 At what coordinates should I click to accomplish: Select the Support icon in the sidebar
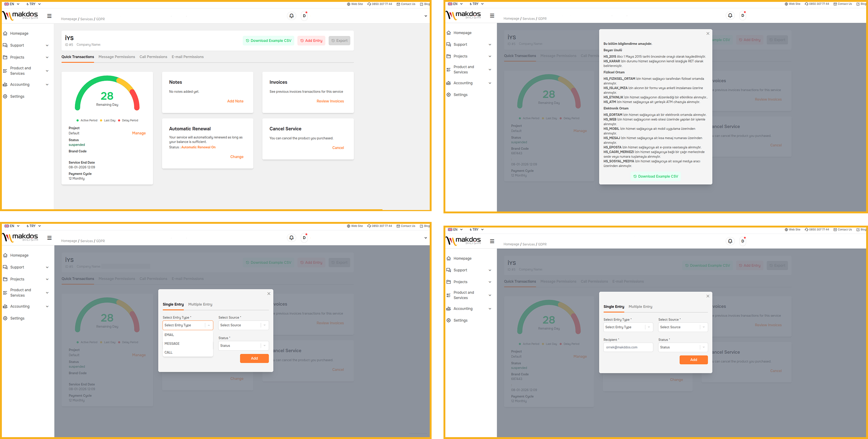pos(5,45)
